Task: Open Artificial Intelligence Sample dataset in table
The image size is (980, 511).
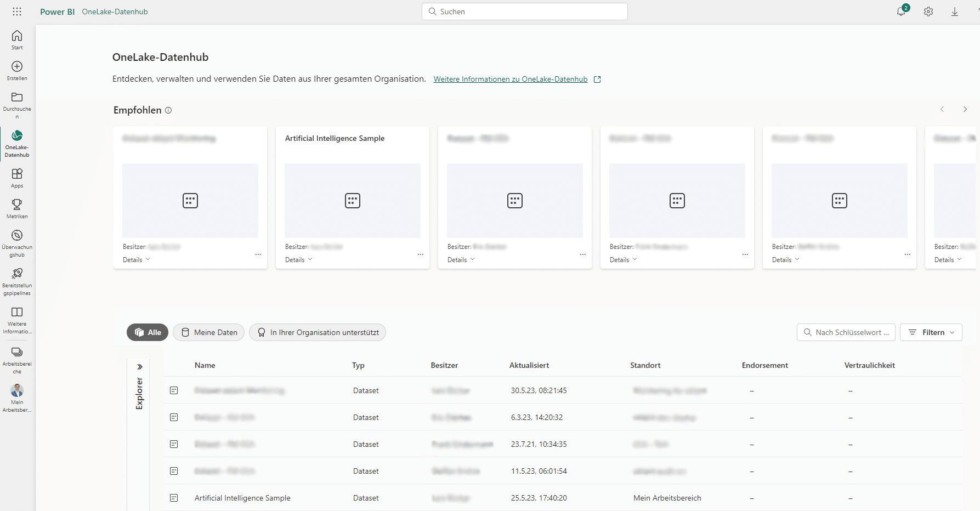Action: click(x=242, y=498)
